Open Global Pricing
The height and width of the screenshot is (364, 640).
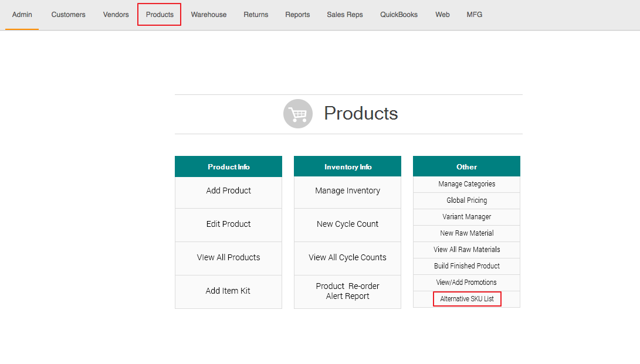pyautogui.click(x=466, y=200)
